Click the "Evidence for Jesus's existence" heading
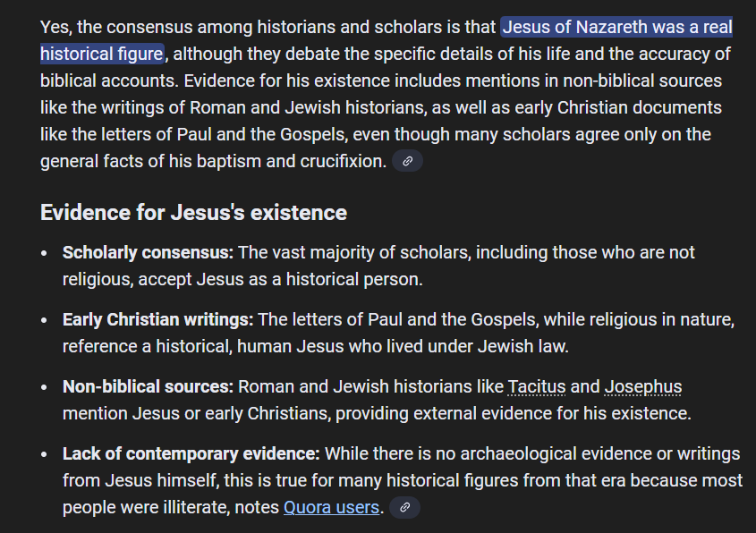The width and height of the screenshot is (756, 533). [193, 213]
